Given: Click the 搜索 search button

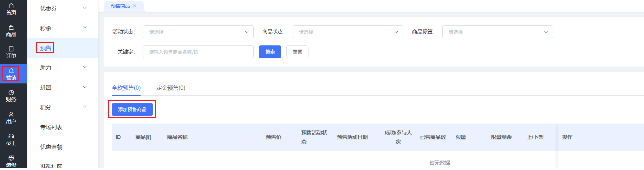Looking at the screenshot, I should coord(270,52).
